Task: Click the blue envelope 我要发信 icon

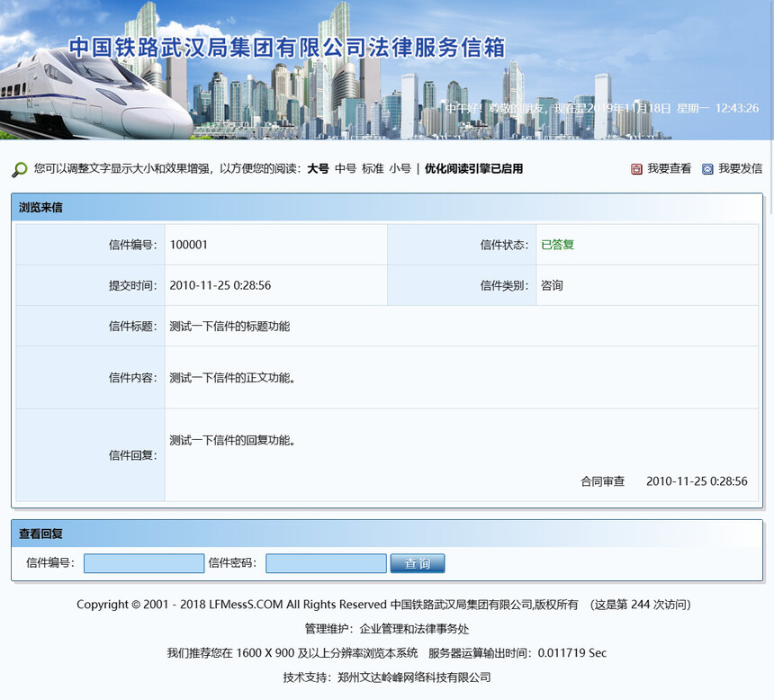Action: 707,169
